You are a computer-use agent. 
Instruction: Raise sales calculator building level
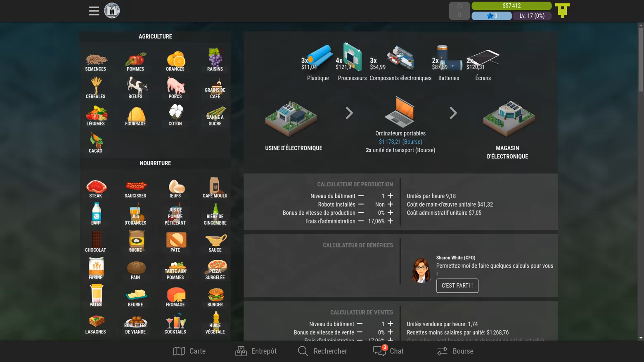391,324
